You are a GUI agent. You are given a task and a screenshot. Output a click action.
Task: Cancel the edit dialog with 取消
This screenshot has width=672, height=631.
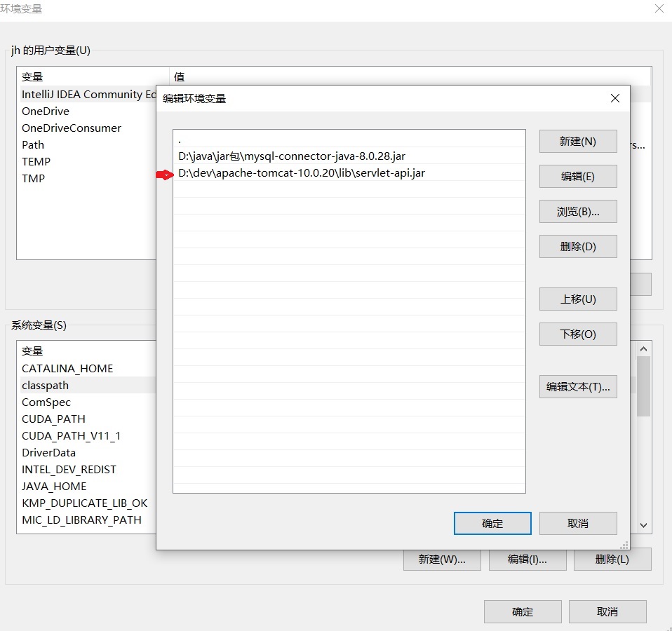(x=577, y=523)
